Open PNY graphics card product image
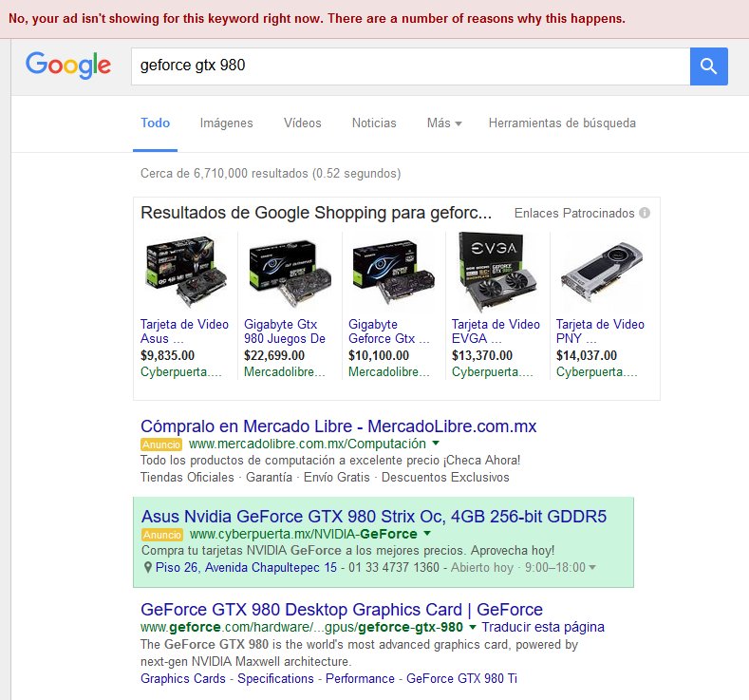749x700 pixels. 602,273
